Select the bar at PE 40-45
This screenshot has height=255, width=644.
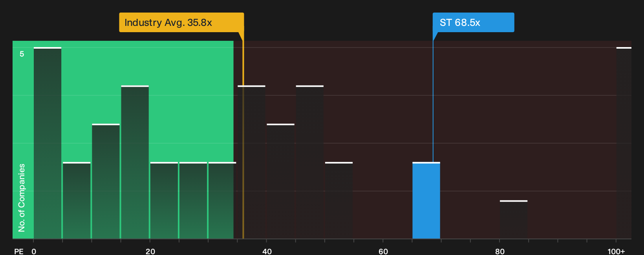pos(280,181)
